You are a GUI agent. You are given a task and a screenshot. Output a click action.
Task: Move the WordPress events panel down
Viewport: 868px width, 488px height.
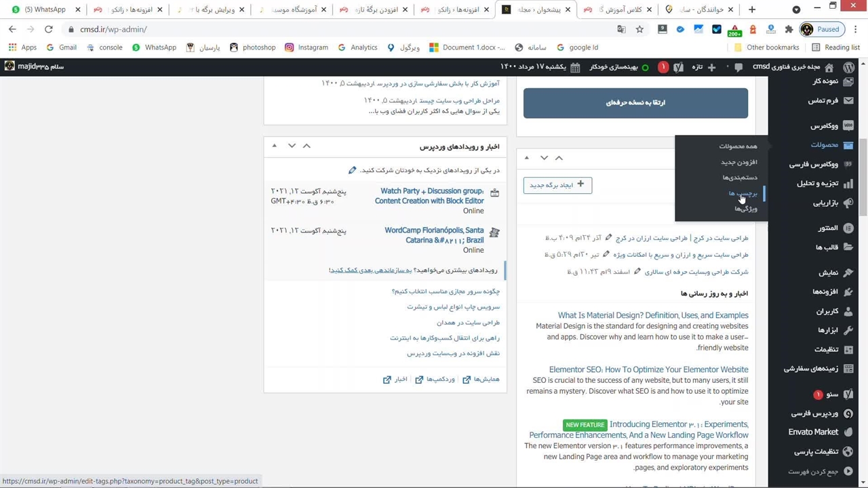[x=292, y=146]
